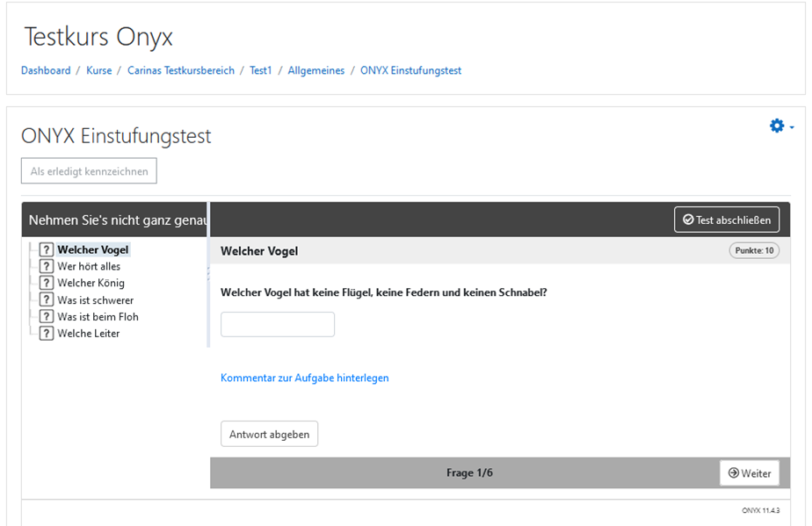This screenshot has width=812, height=526.
Task: Submit answer via "Antwort abgeben" button
Action: [269, 433]
